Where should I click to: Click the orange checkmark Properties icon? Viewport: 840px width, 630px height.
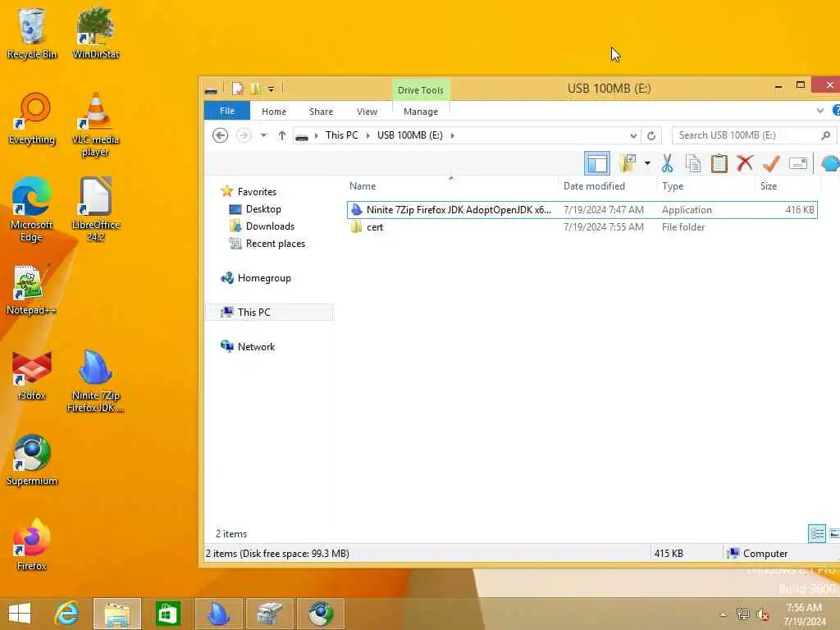[x=771, y=163]
